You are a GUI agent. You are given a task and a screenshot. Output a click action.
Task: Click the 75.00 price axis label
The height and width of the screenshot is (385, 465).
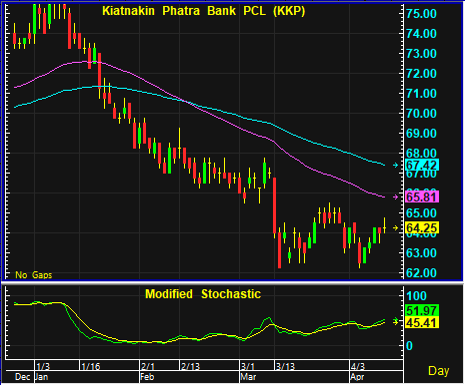pyautogui.click(x=421, y=14)
